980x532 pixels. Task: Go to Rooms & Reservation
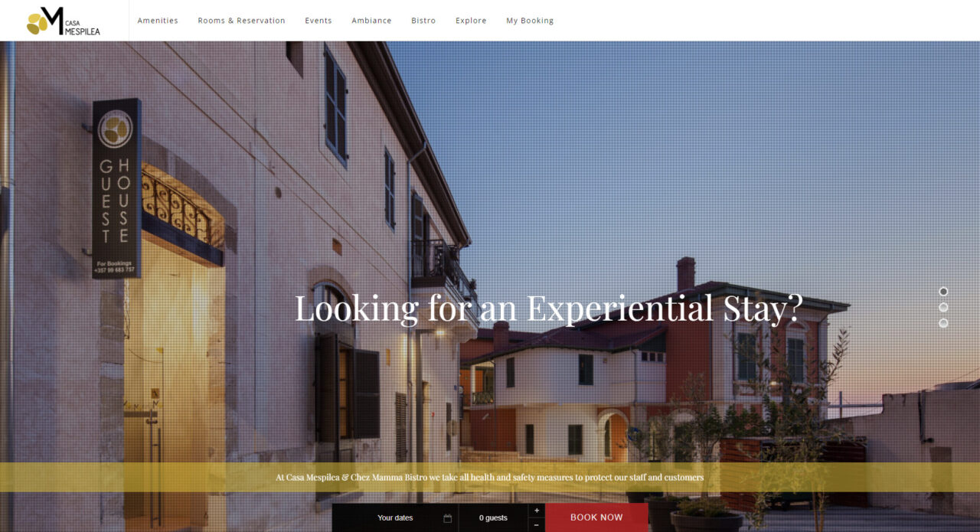click(241, 21)
